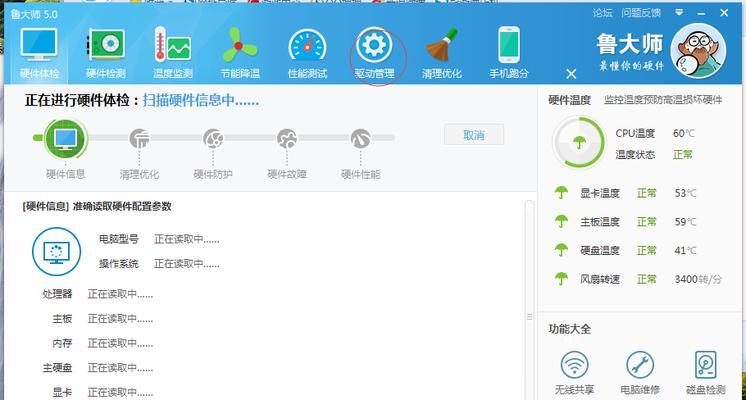Open the title bar dropdown menu arrow
This screenshot has height=400, width=746.
coord(679,12)
